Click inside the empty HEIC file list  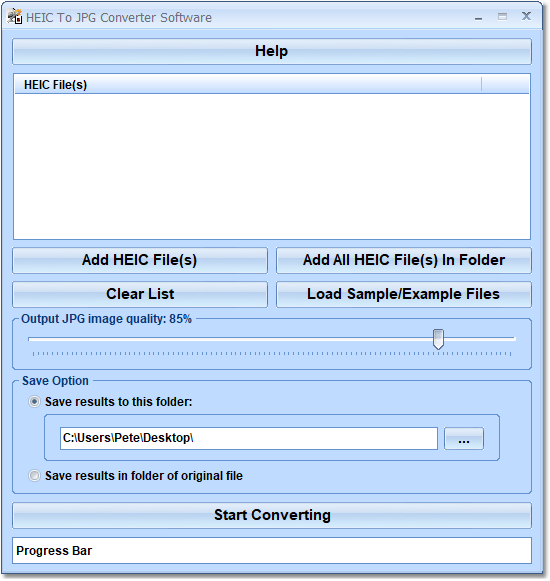[x=272, y=166]
